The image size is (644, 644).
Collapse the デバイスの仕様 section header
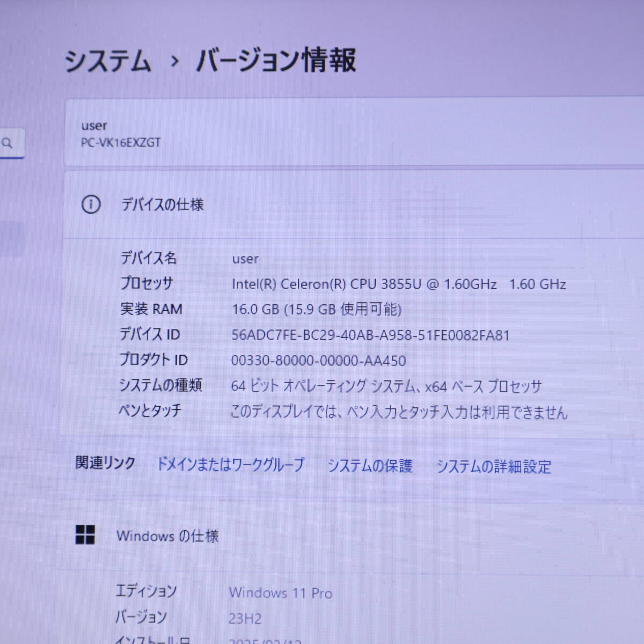pos(354,204)
